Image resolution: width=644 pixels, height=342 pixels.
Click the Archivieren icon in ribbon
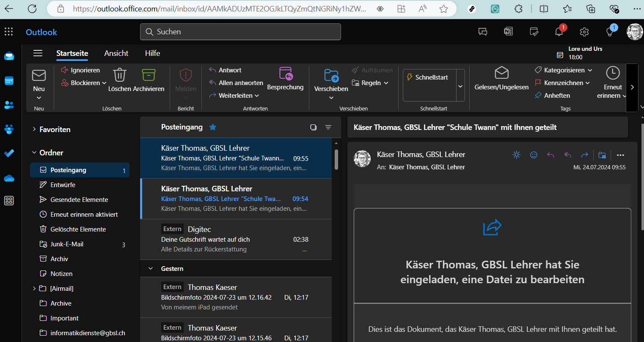coord(149,75)
